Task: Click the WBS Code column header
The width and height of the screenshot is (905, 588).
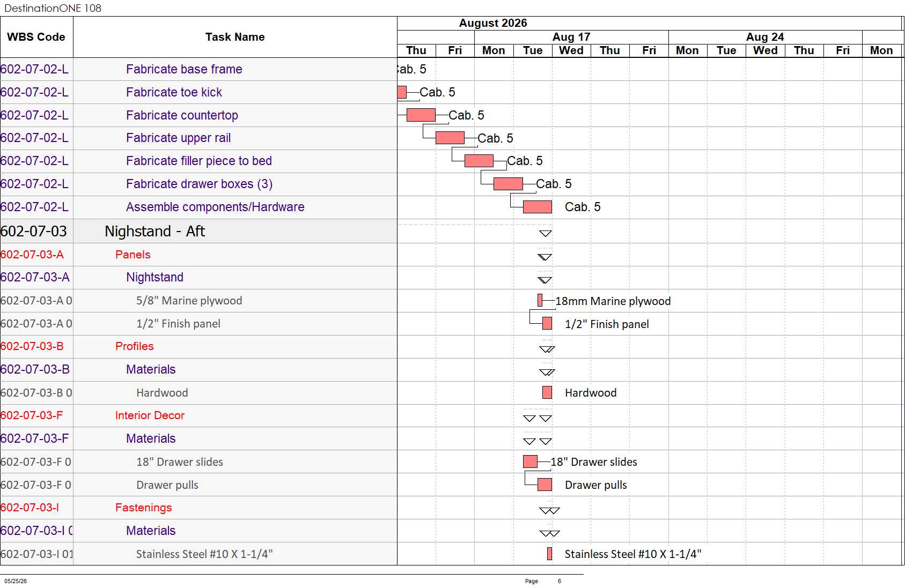Action: coord(36,37)
